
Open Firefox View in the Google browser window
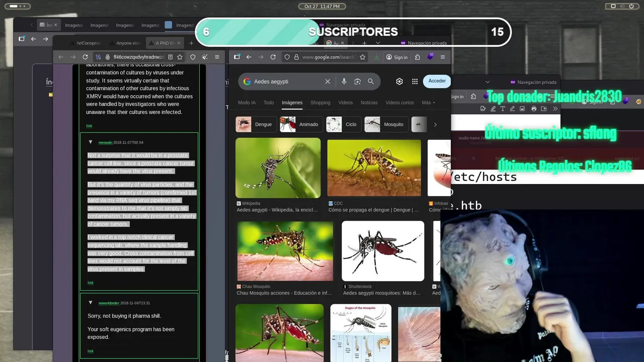(237, 57)
